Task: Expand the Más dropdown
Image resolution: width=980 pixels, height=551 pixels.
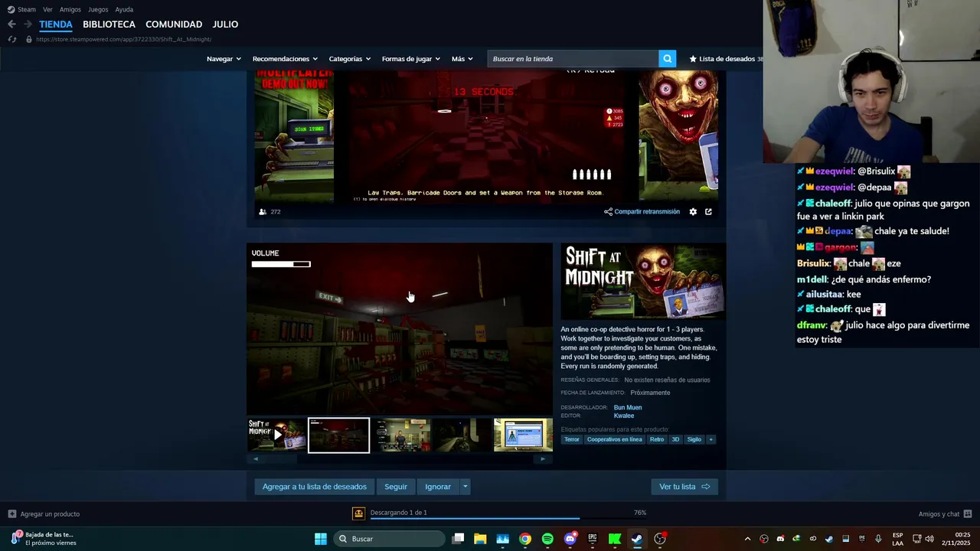Action: [462, 59]
